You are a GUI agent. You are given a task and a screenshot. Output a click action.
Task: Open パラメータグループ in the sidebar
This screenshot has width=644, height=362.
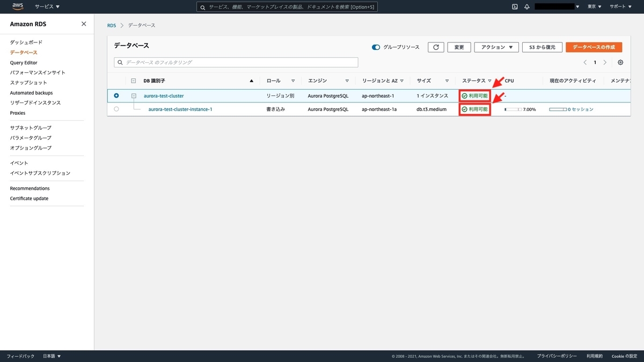point(31,138)
